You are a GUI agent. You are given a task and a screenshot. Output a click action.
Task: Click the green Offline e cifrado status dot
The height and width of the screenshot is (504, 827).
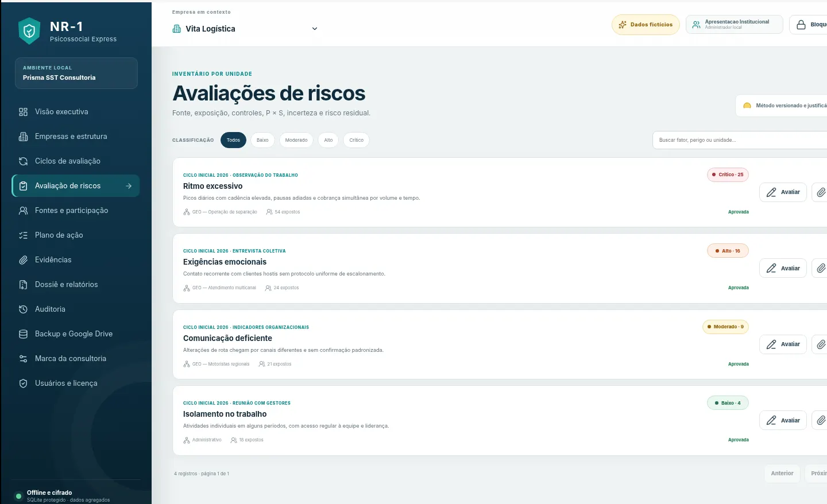[19, 495]
